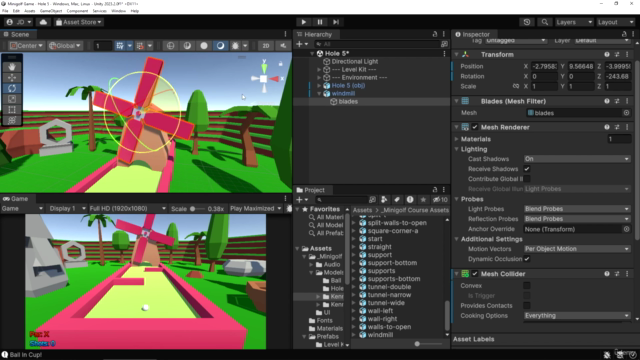Toggle Provides Contacts checkbox

pyautogui.click(x=527, y=305)
